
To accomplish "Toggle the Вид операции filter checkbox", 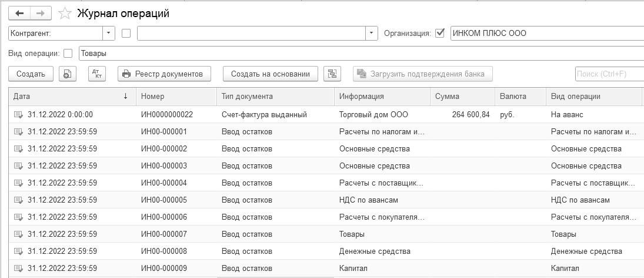I will (68, 53).
